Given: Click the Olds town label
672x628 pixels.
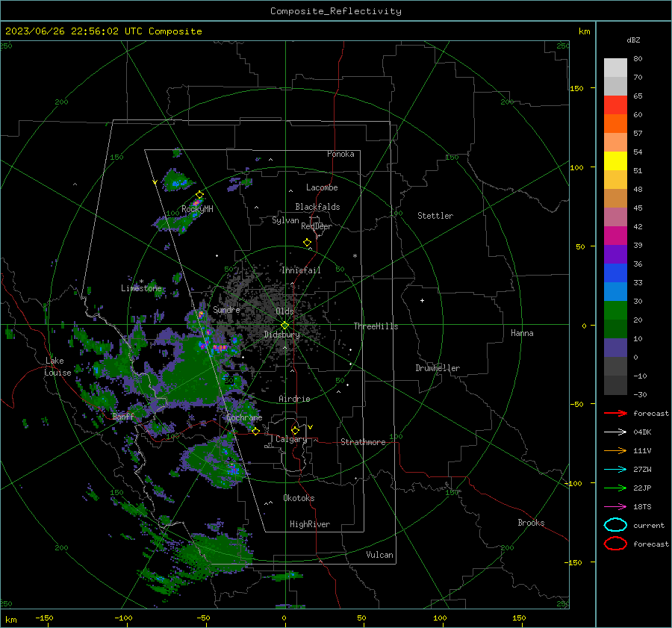Looking at the screenshot, I should (x=284, y=311).
